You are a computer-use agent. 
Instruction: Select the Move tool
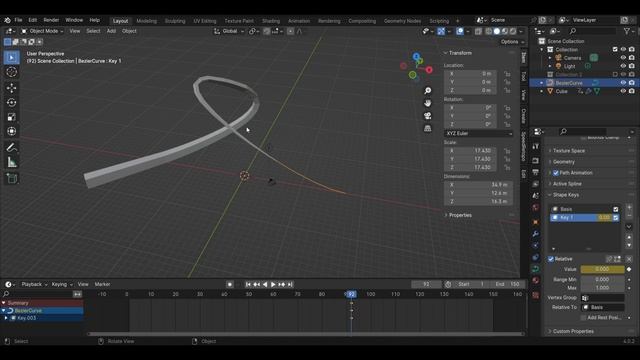(11, 88)
